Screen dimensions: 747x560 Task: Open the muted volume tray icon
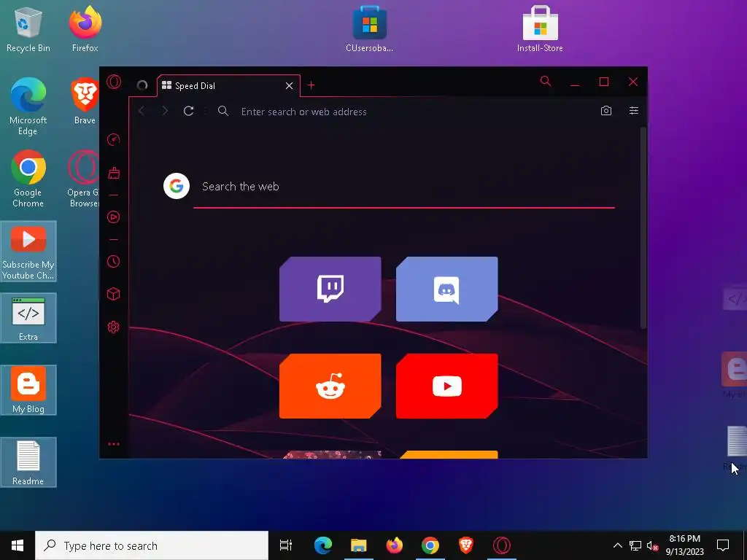[x=652, y=545]
